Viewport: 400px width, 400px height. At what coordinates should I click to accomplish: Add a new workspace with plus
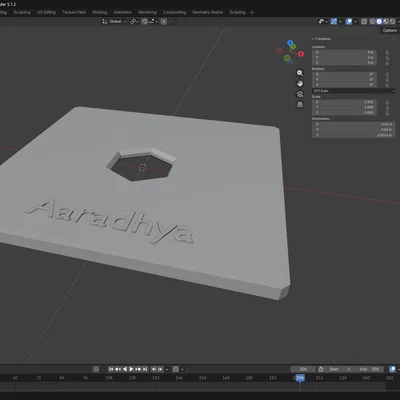tap(252, 12)
